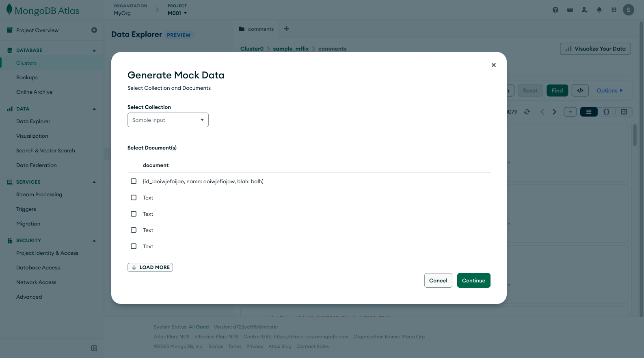The image size is (644, 358).
Task: Click the Find button
Action: [557, 91]
